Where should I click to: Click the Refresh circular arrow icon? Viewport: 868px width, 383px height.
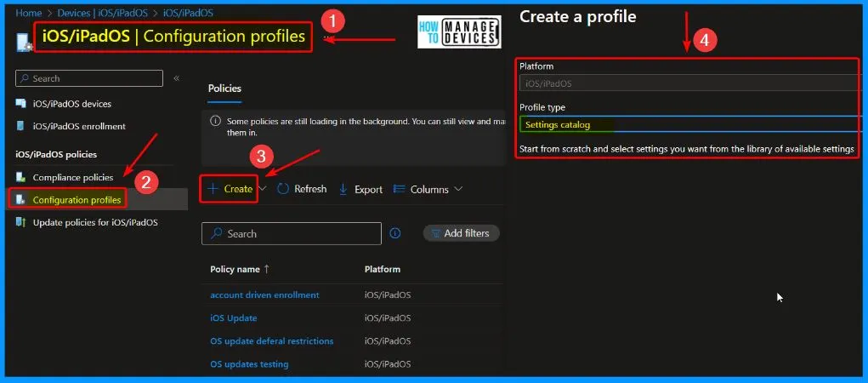coord(283,189)
